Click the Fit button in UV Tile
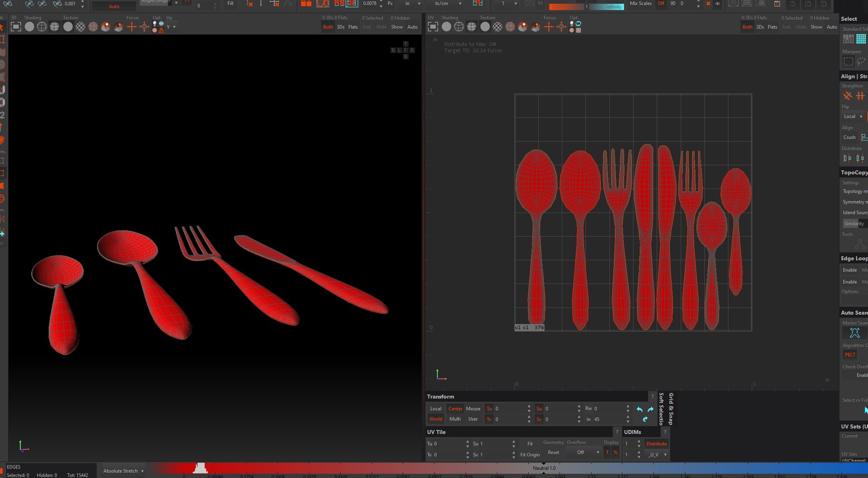Image resolution: width=868 pixels, height=478 pixels. point(530,444)
